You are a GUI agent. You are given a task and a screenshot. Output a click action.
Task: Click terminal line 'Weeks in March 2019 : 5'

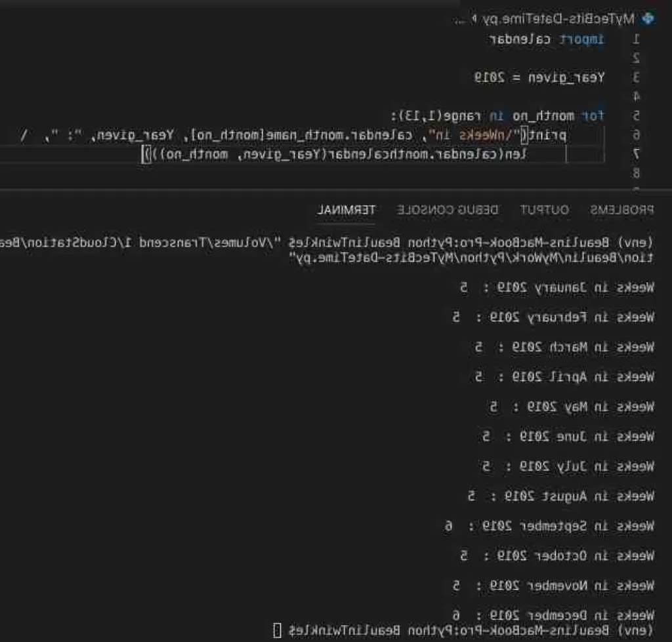click(x=564, y=347)
